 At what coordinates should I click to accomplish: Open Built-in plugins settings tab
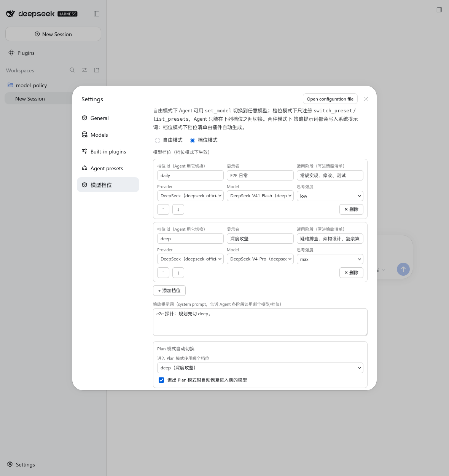108,152
